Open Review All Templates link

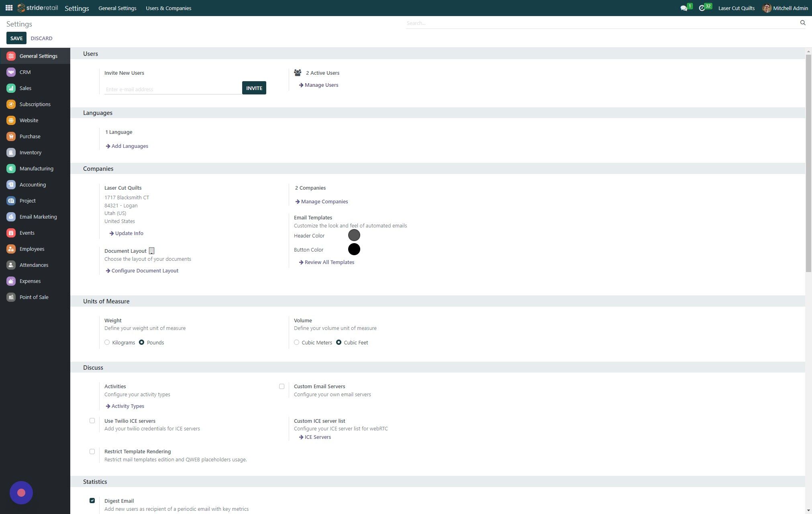tap(326, 262)
